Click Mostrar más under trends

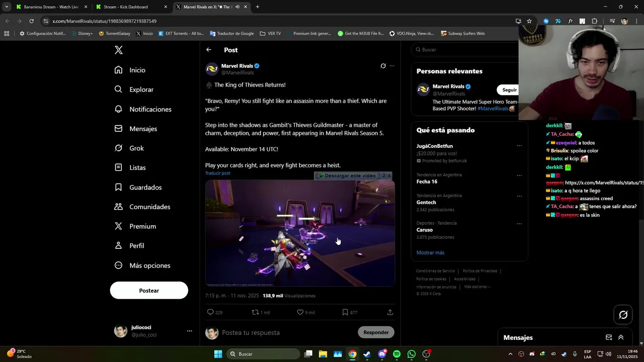coord(430,252)
